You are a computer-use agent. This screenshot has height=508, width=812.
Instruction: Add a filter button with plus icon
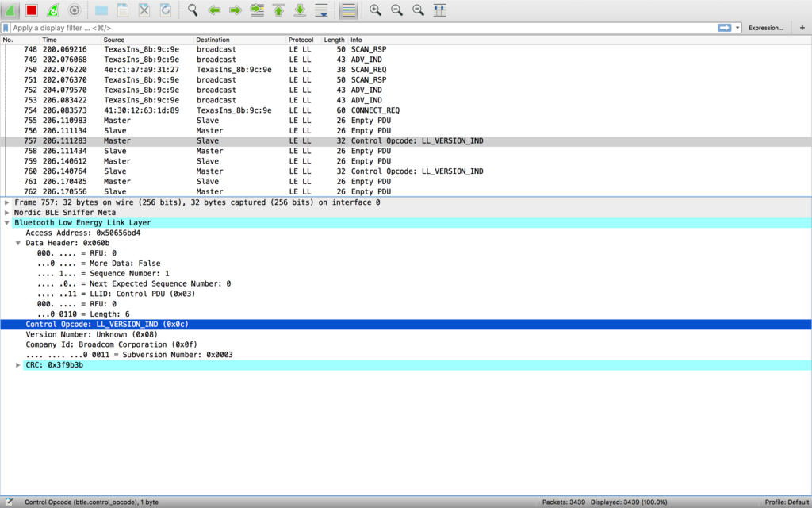pyautogui.click(x=802, y=28)
